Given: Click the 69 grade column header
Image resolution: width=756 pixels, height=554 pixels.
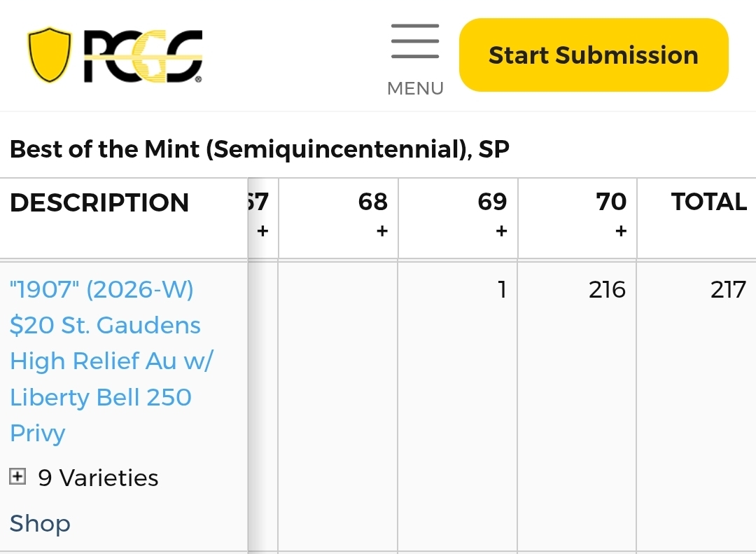Looking at the screenshot, I should pyautogui.click(x=492, y=202).
